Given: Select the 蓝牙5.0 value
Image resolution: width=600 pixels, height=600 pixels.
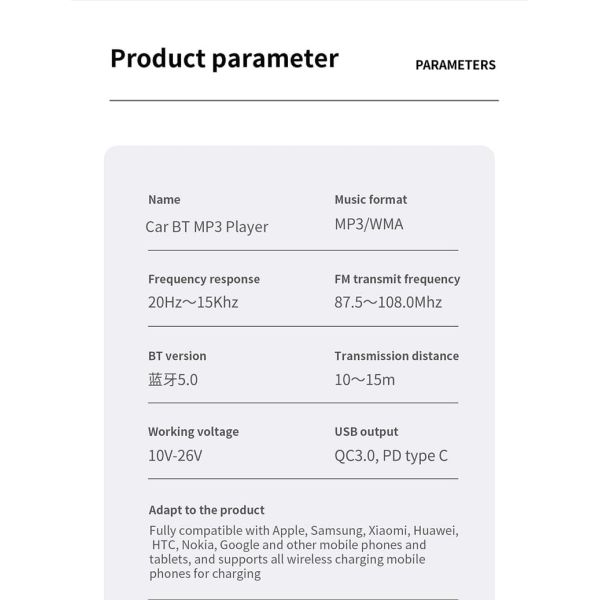Looking at the screenshot, I should [x=173, y=380].
